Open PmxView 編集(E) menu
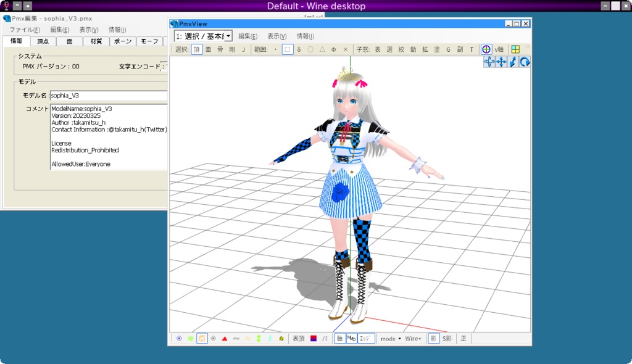 click(247, 36)
